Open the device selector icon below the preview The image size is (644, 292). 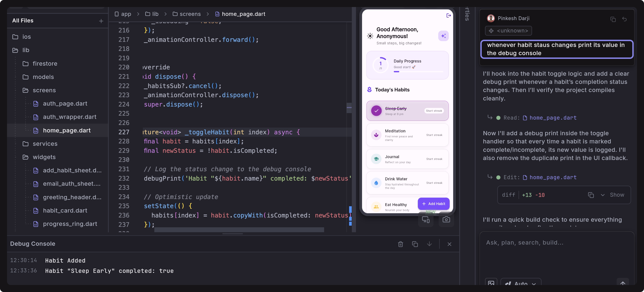coord(426,220)
